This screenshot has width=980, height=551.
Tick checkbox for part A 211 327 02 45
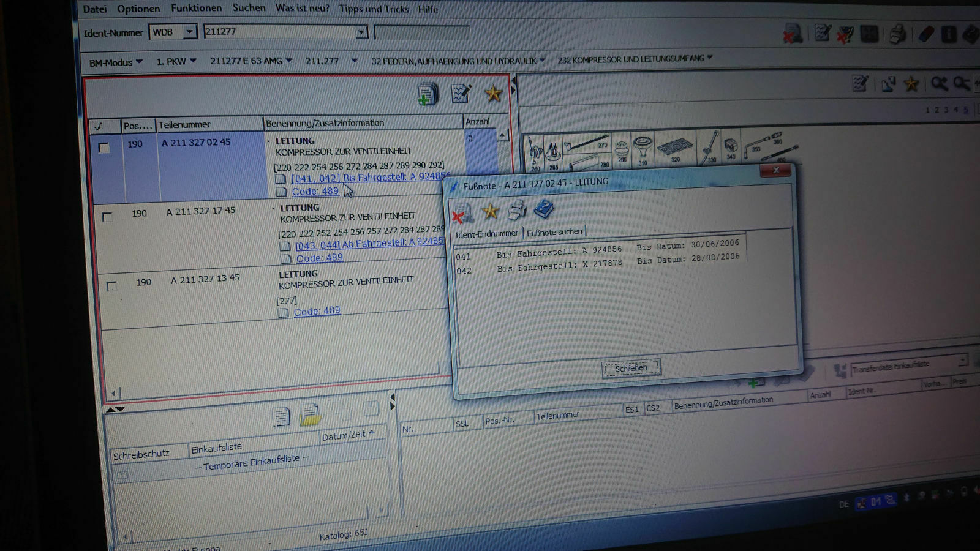point(104,148)
